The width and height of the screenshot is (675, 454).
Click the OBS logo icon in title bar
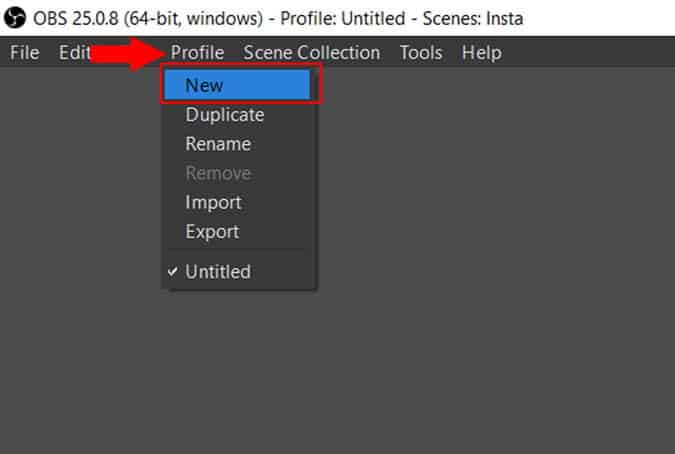[15, 18]
